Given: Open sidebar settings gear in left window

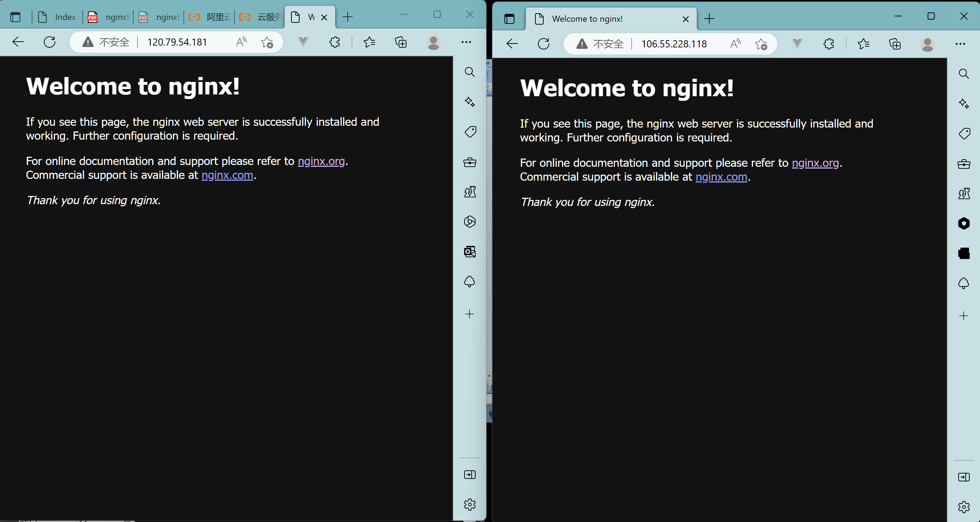Looking at the screenshot, I should point(470,505).
